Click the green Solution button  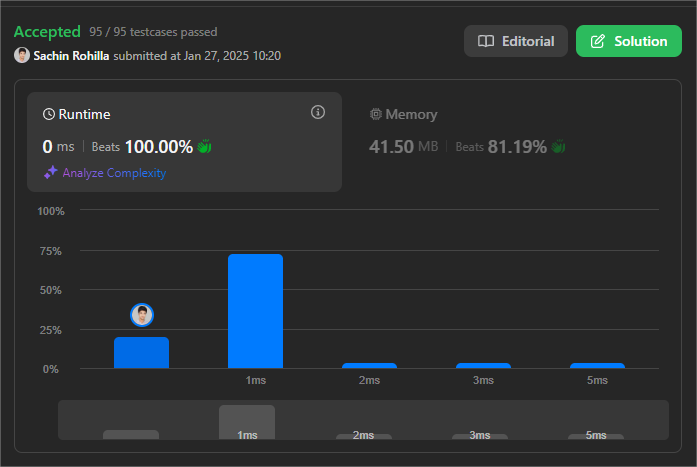[x=629, y=41]
